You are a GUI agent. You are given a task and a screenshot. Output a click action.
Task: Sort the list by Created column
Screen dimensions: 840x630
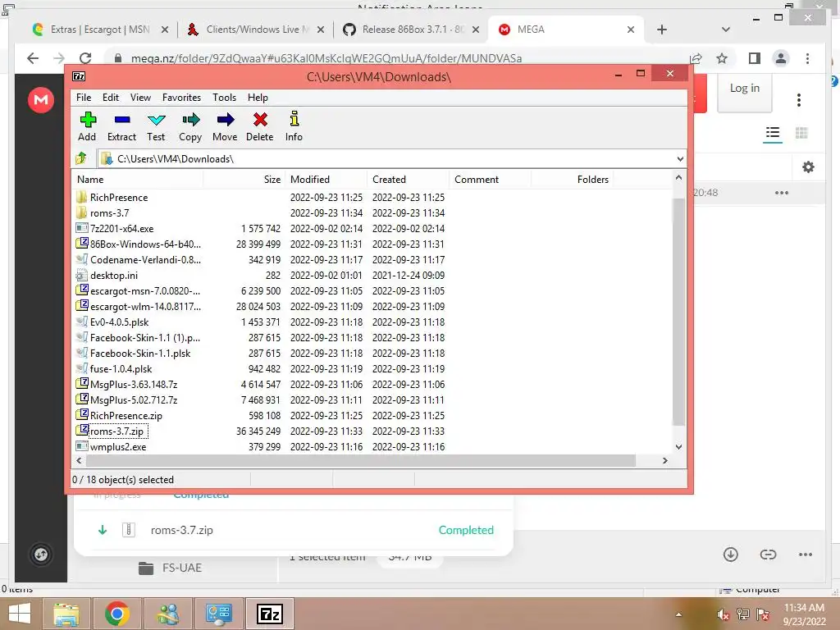[x=409, y=180]
